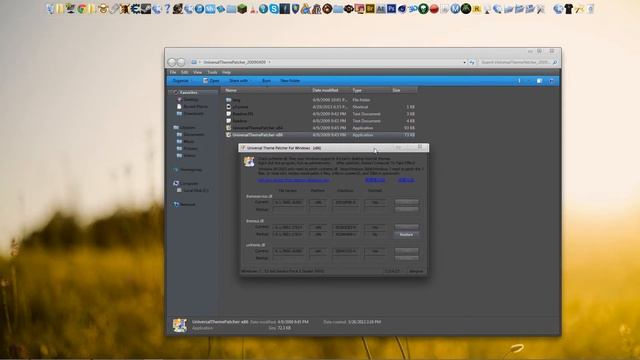Click the themeui.dll Current file version field
Image resolution: width=640 pixels, height=360 pixels.
point(289,227)
